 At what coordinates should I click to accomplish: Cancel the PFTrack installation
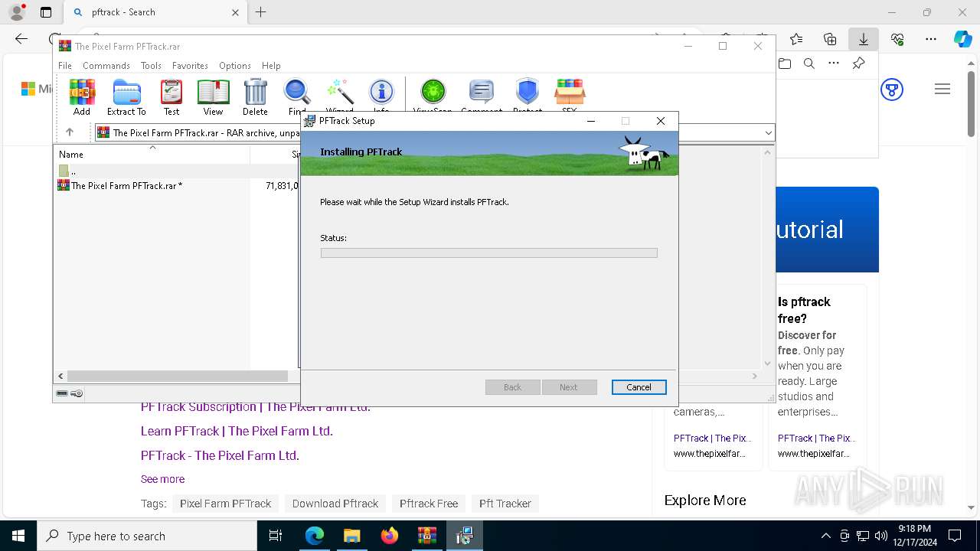(639, 387)
